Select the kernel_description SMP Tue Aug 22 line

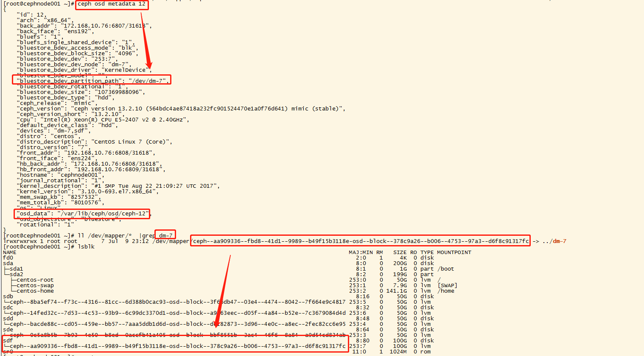point(118,186)
